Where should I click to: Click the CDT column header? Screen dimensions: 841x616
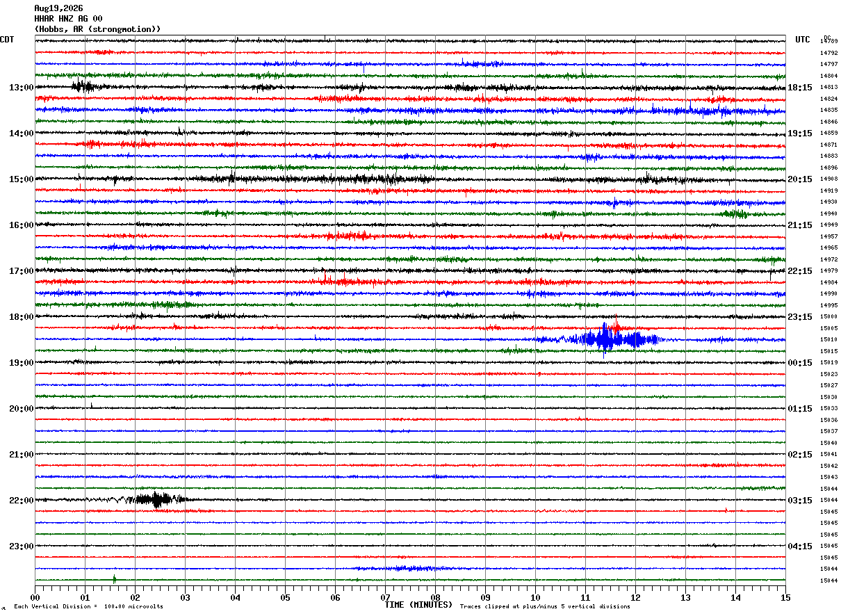[x=7, y=40]
